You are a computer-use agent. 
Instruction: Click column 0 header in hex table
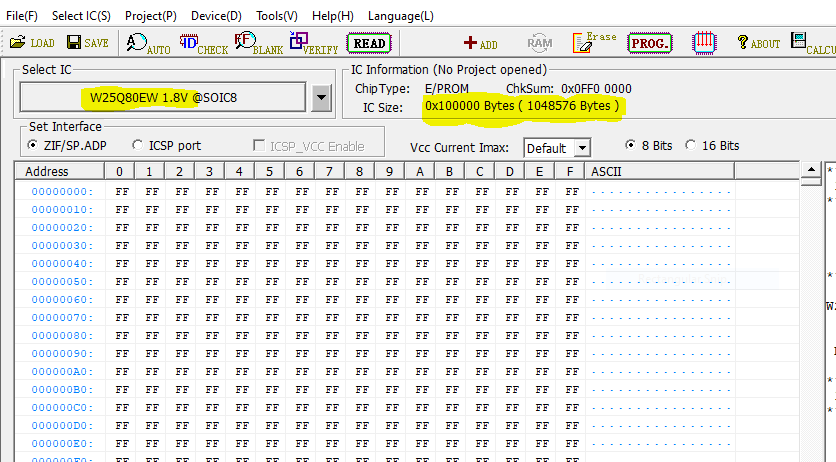click(x=119, y=172)
